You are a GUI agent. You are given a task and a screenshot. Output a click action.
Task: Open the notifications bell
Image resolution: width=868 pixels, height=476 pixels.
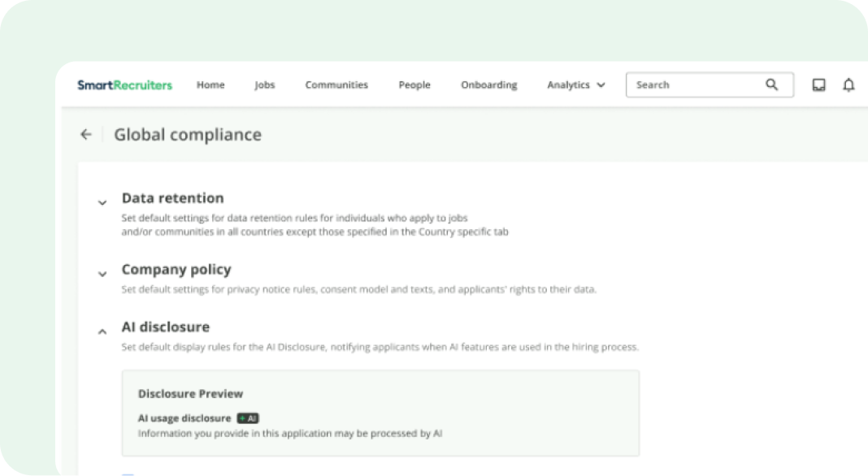848,84
